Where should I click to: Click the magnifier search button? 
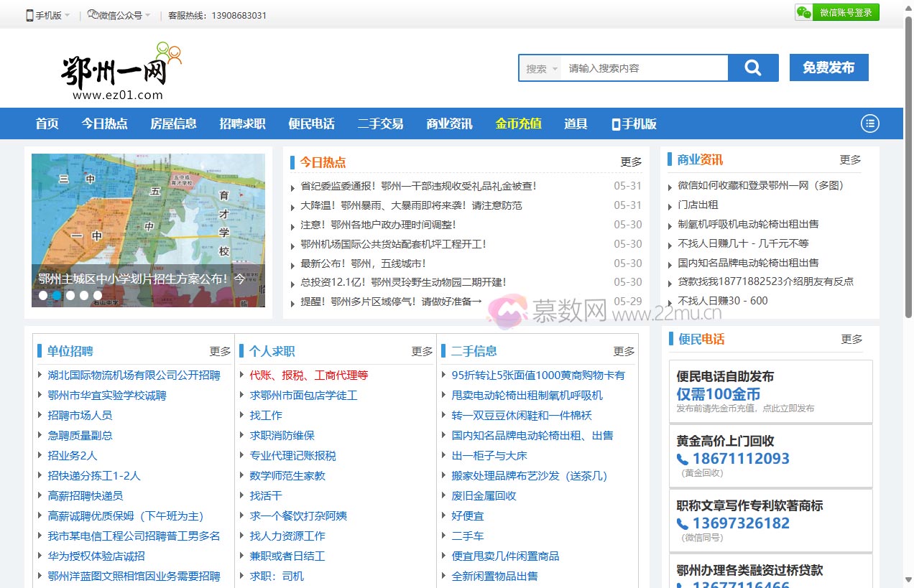(752, 68)
